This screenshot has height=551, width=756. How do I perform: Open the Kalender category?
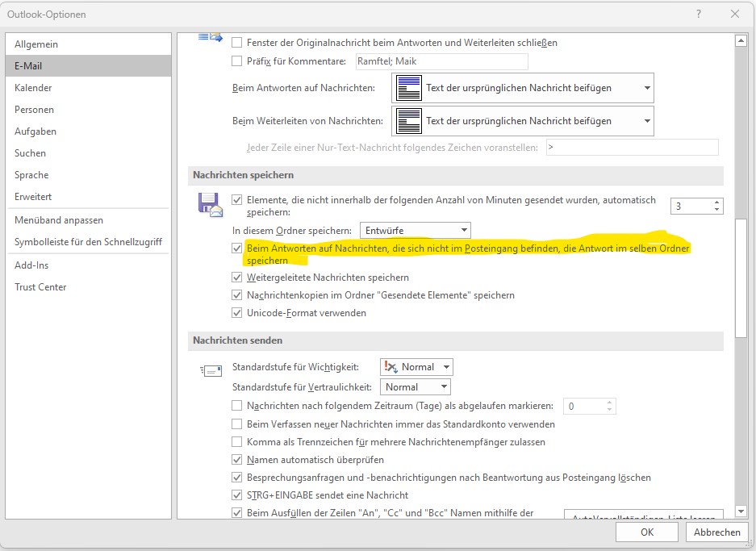point(88,88)
